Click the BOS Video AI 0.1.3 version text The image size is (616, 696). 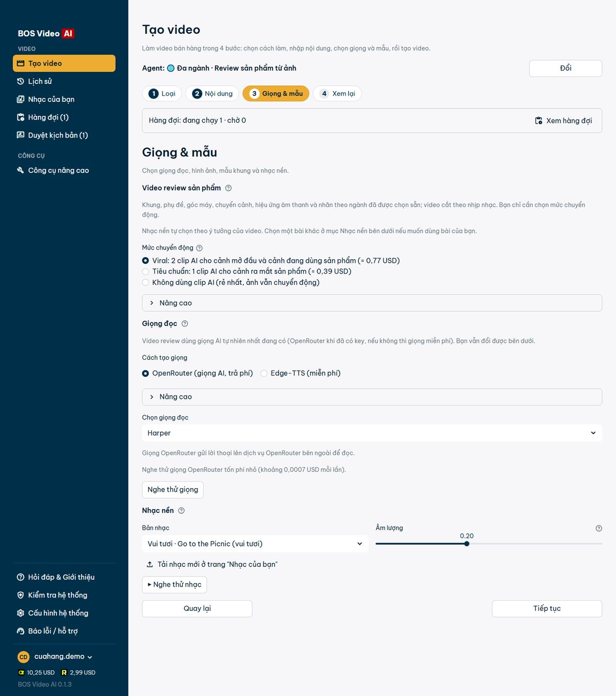click(45, 684)
